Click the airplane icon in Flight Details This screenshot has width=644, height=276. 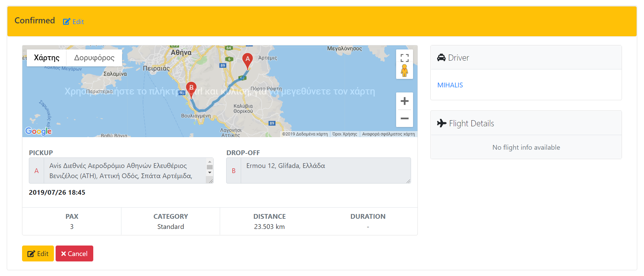[x=442, y=123]
